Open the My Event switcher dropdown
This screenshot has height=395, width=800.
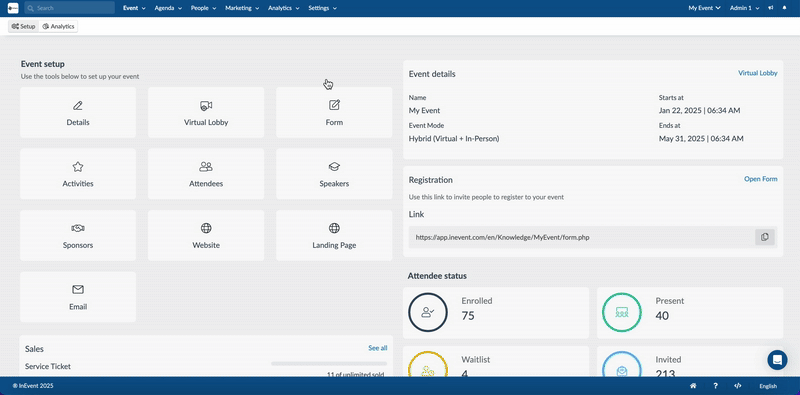[705, 8]
